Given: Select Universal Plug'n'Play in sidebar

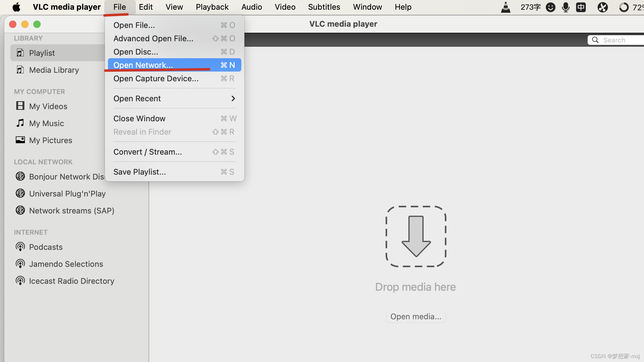Looking at the screenshot, I should (67, 194).
